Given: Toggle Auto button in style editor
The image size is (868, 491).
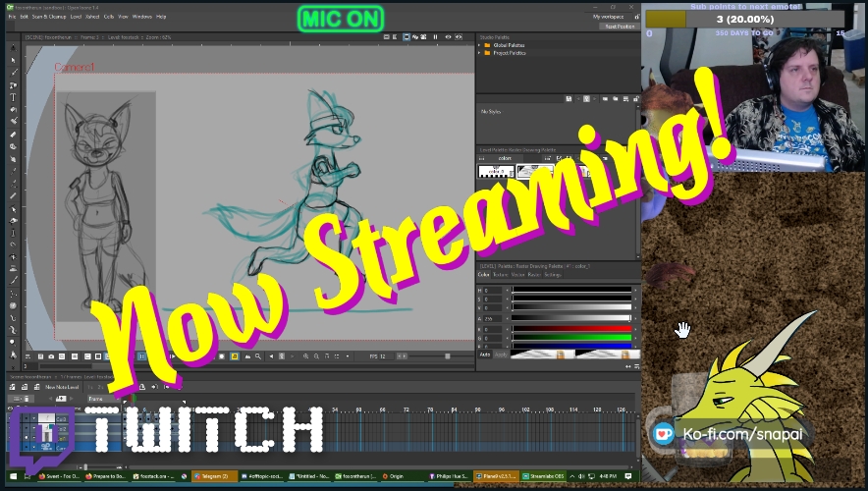Looking at the screenshot, I should tap(485, 355).
